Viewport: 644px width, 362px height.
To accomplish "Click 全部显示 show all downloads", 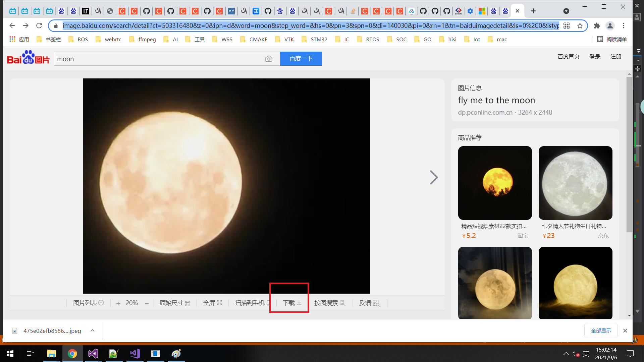I will click(x=601, y=330).
